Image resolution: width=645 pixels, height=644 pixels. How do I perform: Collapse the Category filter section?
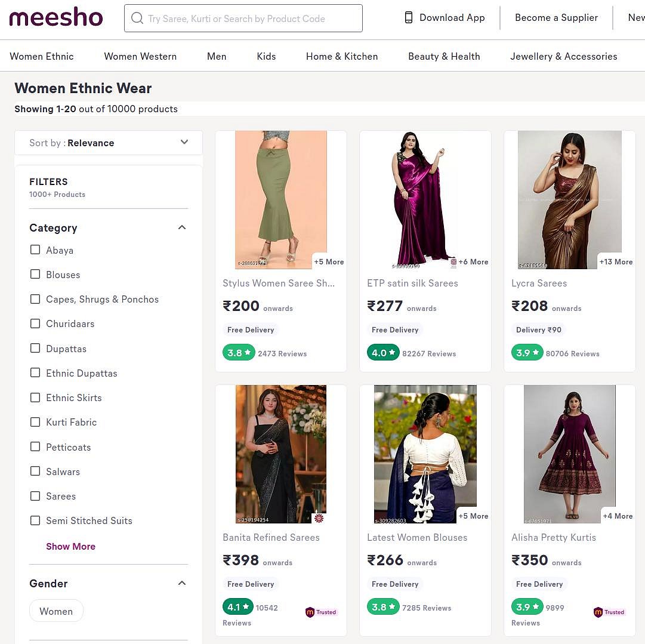click(x=181, y=227)
